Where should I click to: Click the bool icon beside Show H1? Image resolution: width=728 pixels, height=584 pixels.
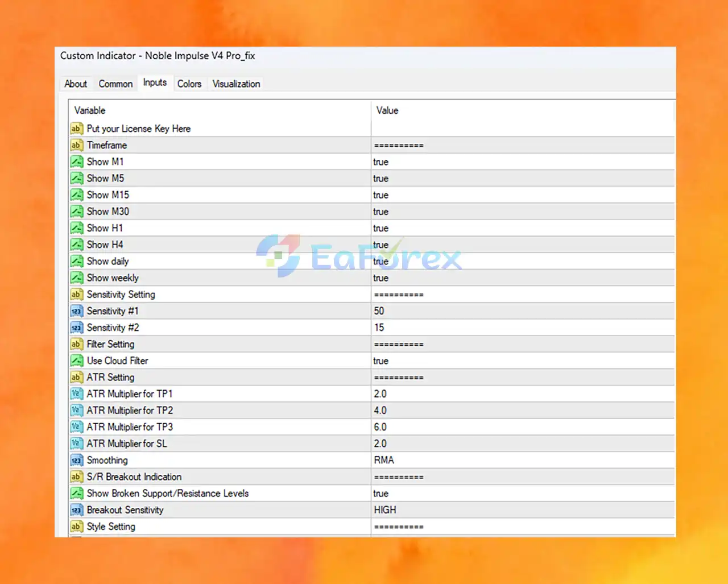[x=77, y=228]
